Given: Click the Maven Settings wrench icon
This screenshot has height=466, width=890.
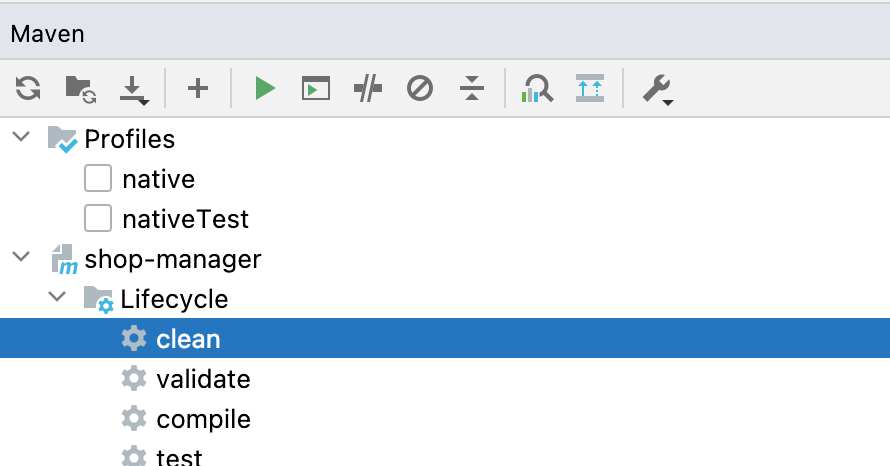Looking at the screenshot, I should [656, 89].
